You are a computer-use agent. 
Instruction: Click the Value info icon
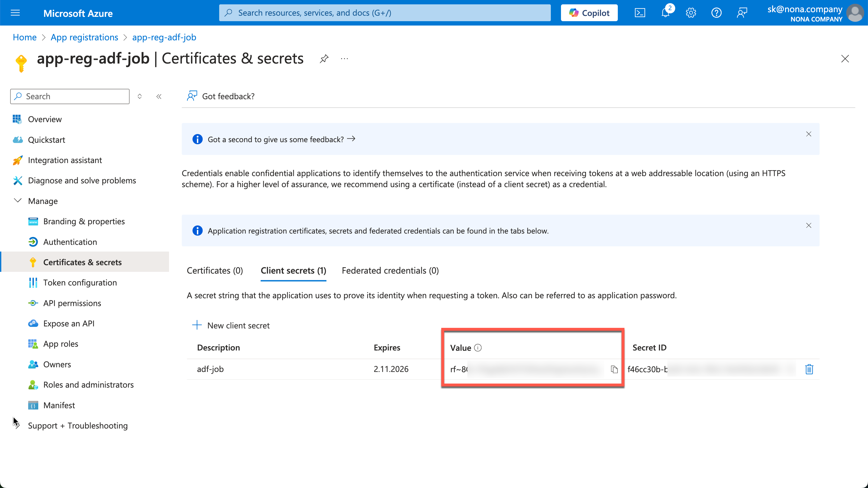(x=478, y=348)
